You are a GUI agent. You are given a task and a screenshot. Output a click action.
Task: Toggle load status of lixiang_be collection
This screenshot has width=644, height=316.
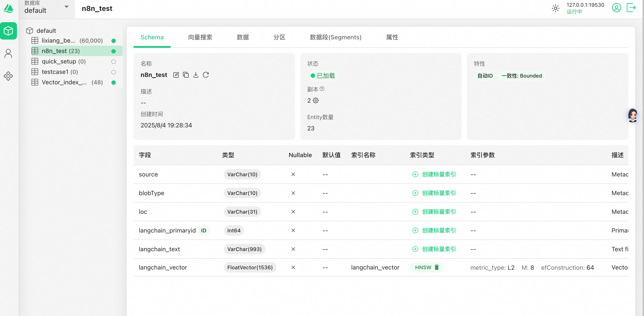(x=114, y=41)
